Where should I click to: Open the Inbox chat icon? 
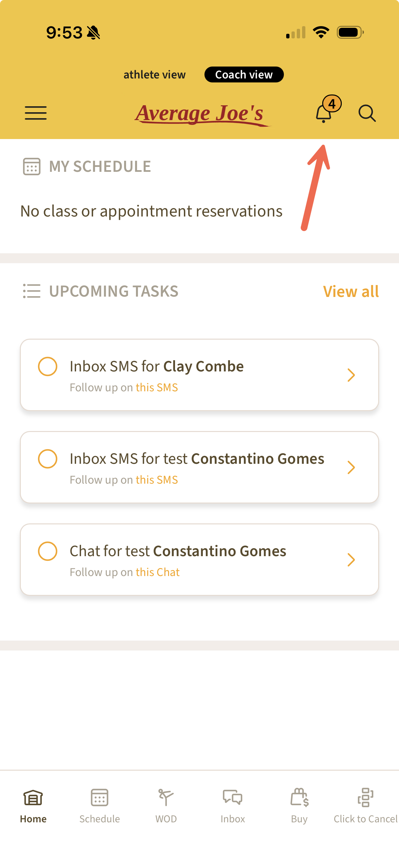[232, 798]
